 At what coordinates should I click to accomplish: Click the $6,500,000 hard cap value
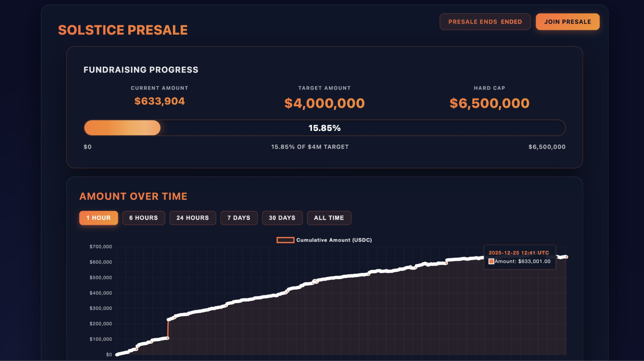489,103
